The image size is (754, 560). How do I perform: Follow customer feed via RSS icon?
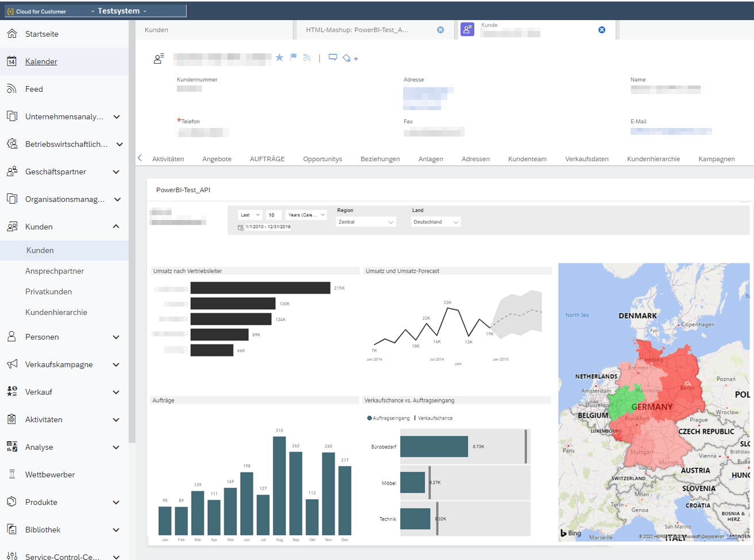point(307,57)
